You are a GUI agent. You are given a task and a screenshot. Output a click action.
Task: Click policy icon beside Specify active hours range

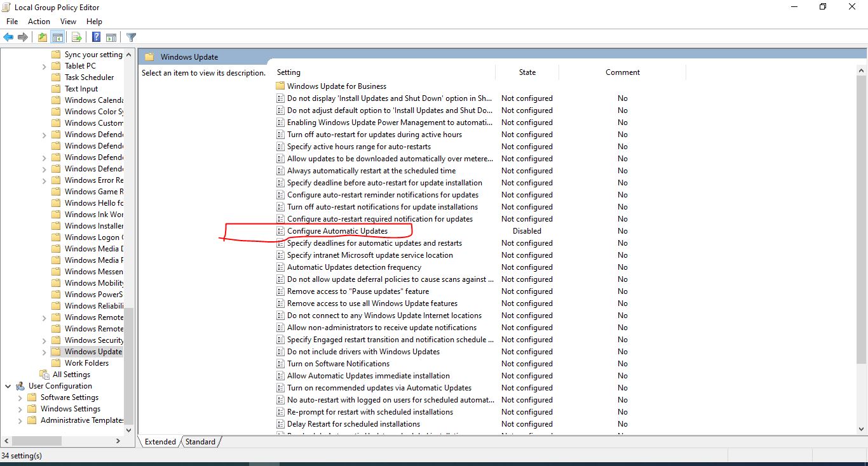click(280, 147)
